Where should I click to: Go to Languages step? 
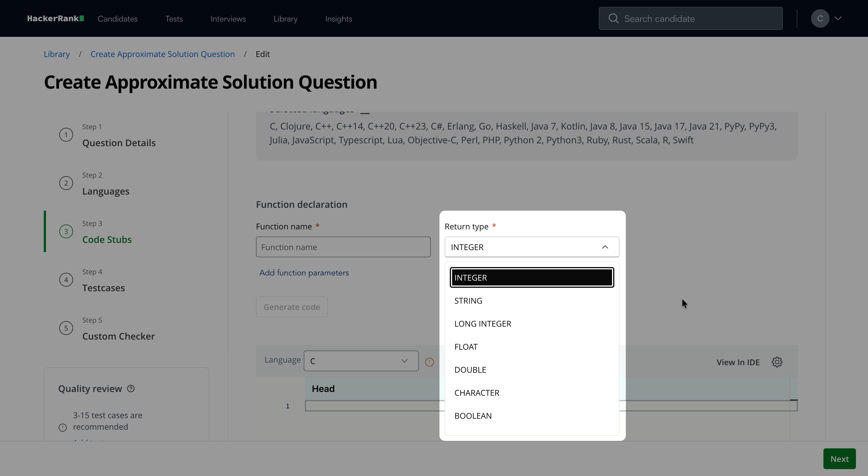pyautogui.click(x=106, y=191)
